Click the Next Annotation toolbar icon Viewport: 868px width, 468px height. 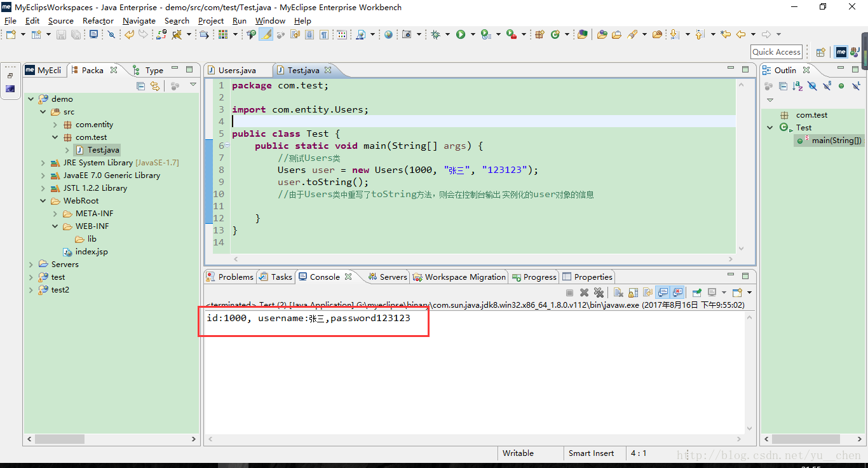pyautogui.click(x=674, y=34)
